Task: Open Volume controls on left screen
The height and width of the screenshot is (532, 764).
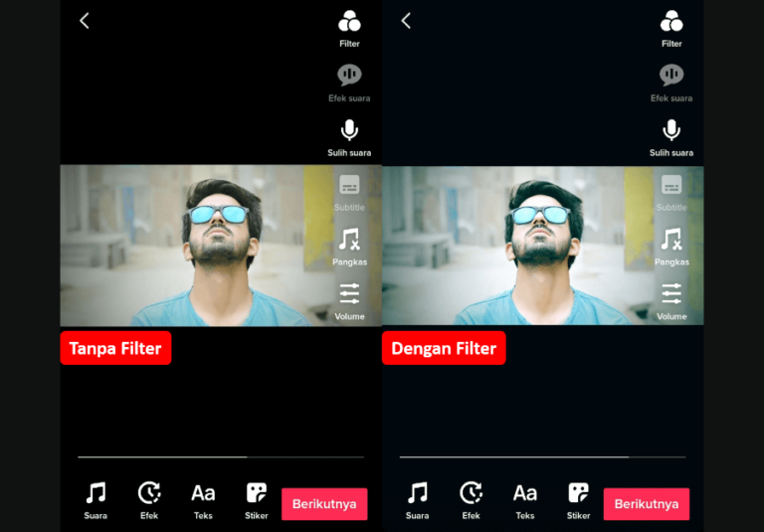Action: click(349, 301)
